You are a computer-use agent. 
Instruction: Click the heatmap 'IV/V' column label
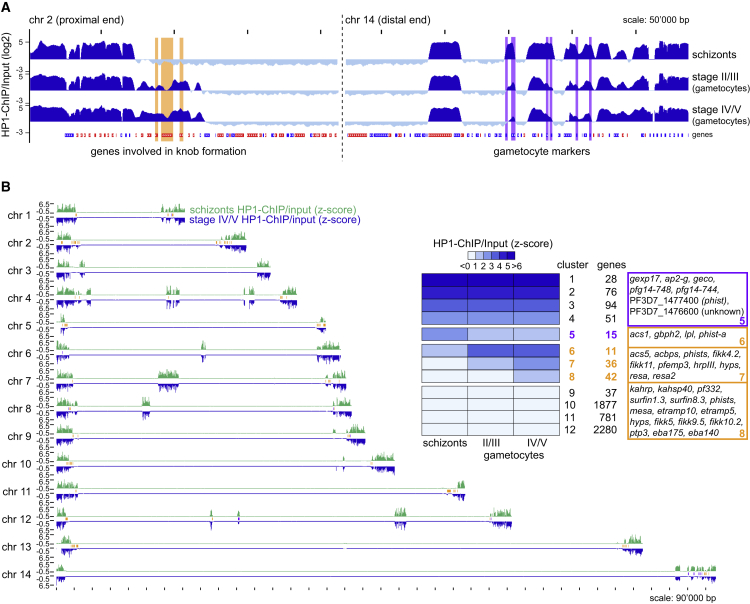pyautogui.click(x=536, y=443)
